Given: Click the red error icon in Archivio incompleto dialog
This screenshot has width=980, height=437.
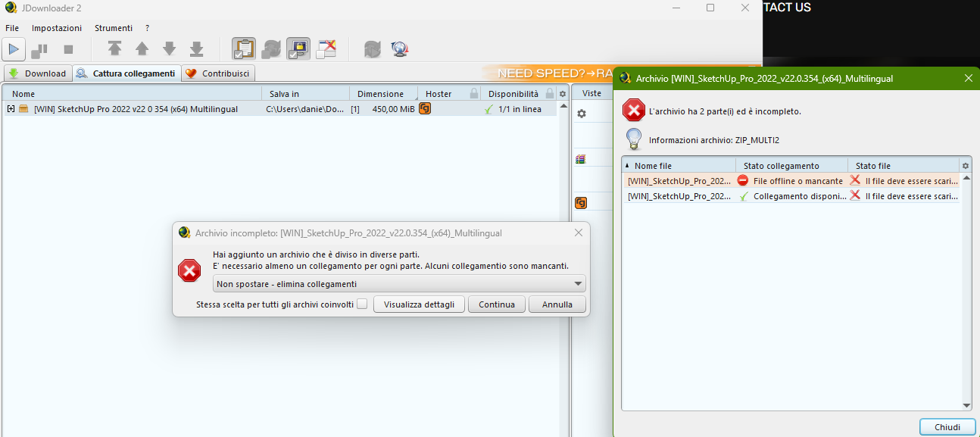Looking at the screenshot, I should (189, 270).
